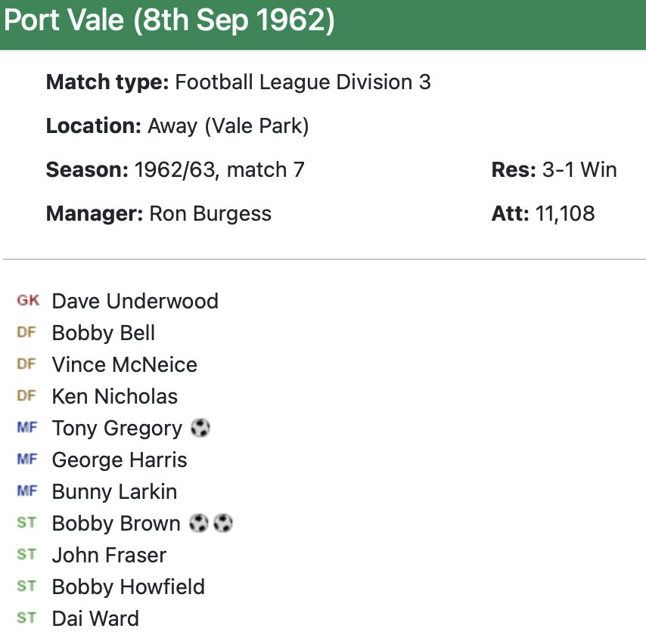Click the GK badge beside Dave Underwood
This screenshot has height=644, width=646.
28,301
